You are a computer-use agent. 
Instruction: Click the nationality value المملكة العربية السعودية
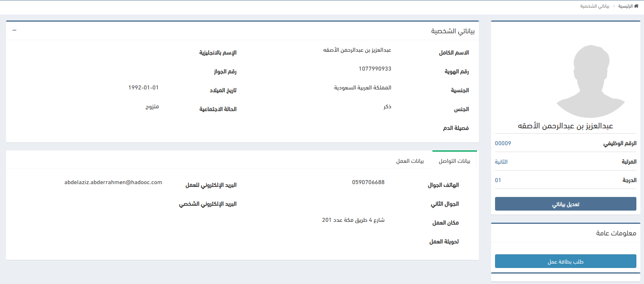click(x=363, y=87)
